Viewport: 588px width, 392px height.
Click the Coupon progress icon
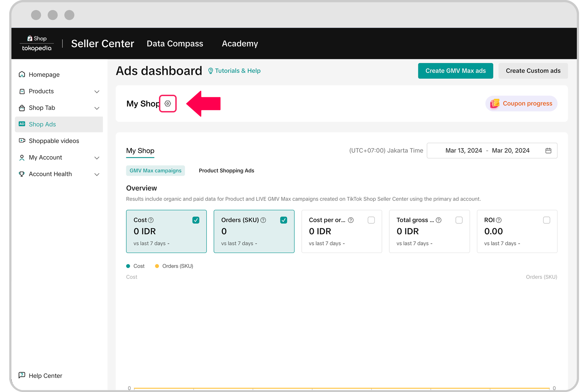[494, 104]
